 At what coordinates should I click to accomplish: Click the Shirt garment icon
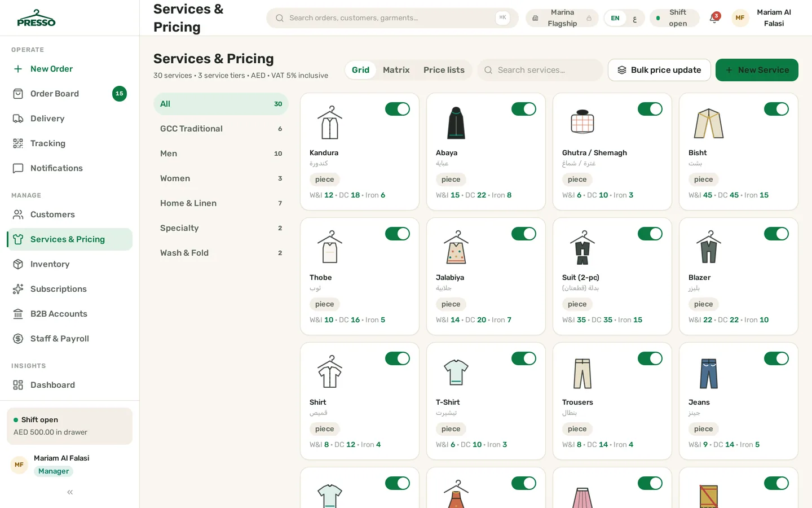(330, 371)
